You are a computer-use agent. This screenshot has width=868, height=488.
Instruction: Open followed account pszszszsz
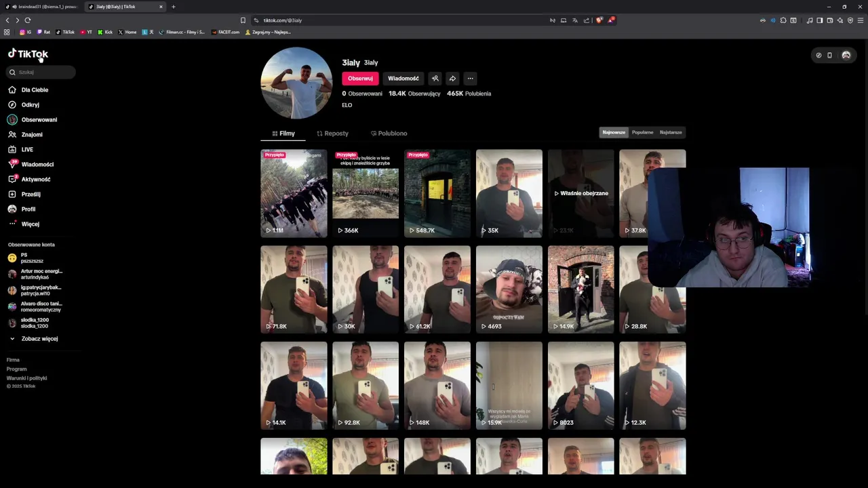click(26, 258)
